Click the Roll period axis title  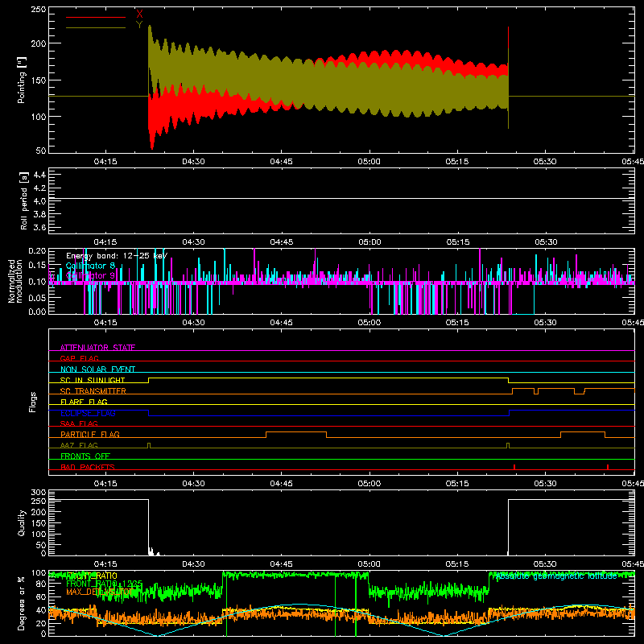24,200
